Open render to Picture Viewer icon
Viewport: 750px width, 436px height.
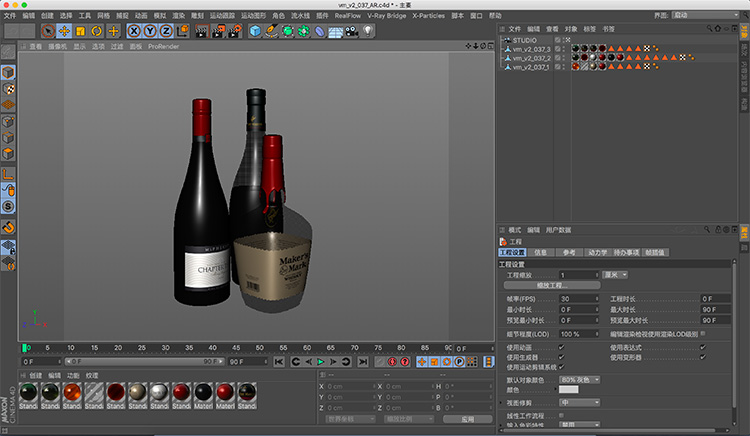pyautogui.click(x=218, y=31)
